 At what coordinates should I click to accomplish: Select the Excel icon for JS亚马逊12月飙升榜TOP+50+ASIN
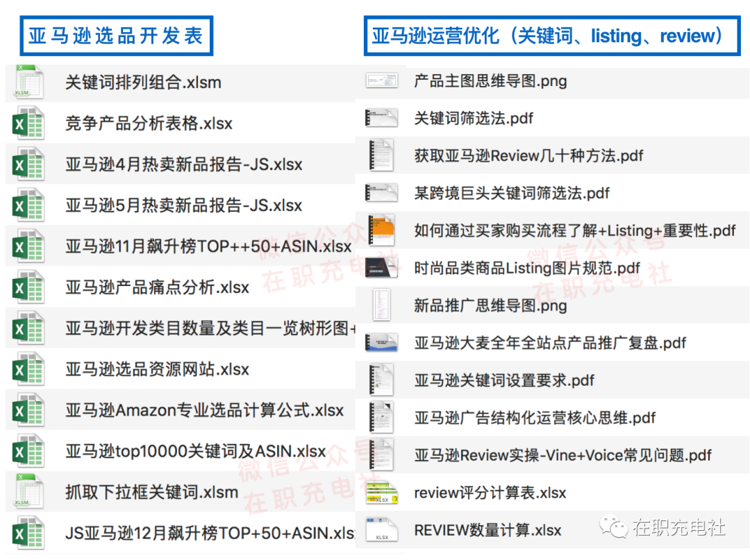click(x=28, y=533)
